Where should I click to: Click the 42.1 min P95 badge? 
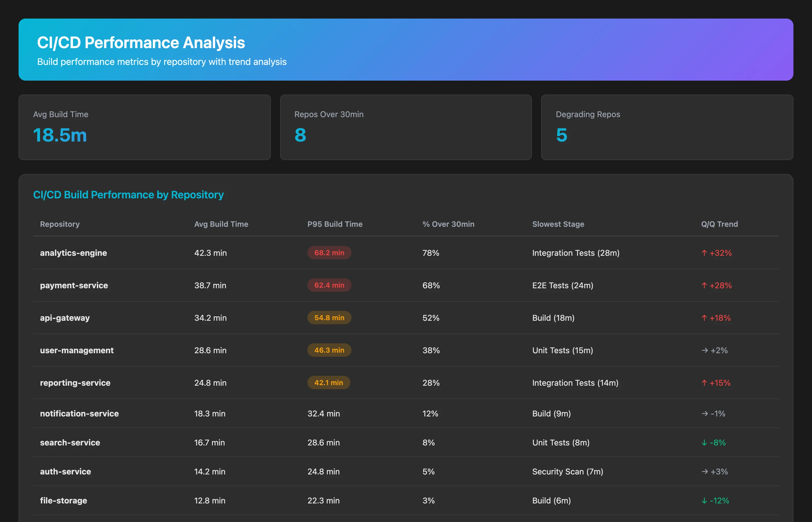[x=328, y=383]
